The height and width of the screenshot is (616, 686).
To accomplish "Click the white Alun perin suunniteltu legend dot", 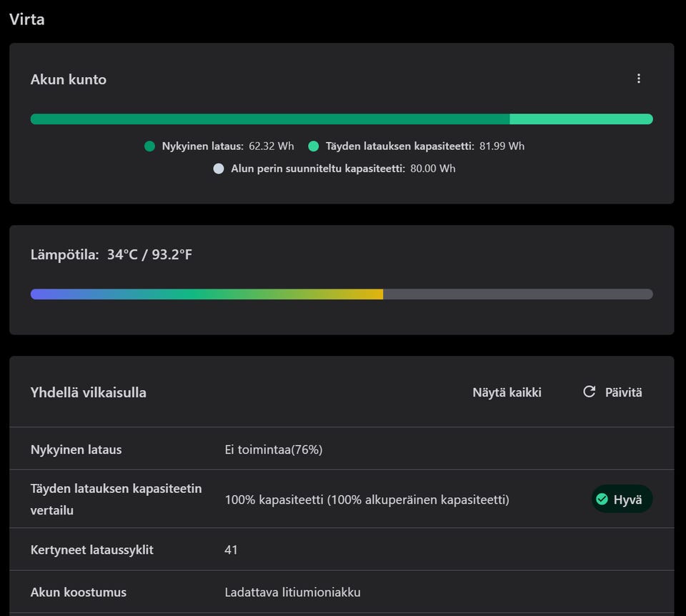I will click(219, 169).
